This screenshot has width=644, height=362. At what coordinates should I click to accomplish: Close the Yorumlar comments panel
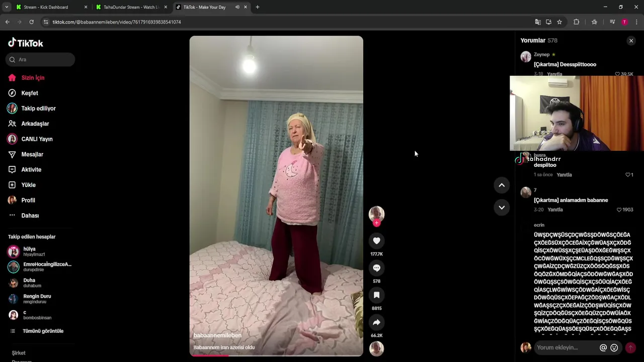click(631, 41)
